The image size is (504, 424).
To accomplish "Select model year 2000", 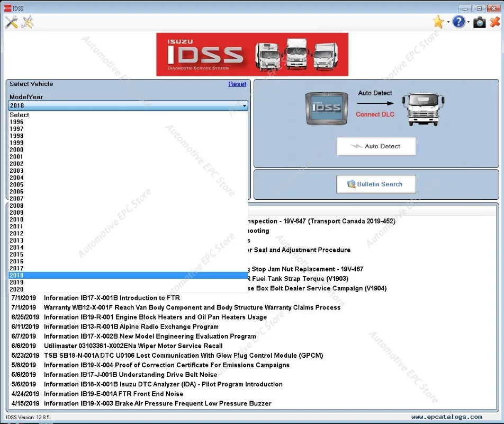I will [x=128, y=149].
